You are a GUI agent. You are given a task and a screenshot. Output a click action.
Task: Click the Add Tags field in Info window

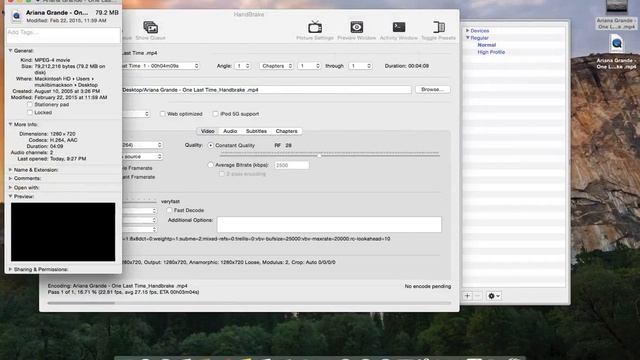click(63, 35)
